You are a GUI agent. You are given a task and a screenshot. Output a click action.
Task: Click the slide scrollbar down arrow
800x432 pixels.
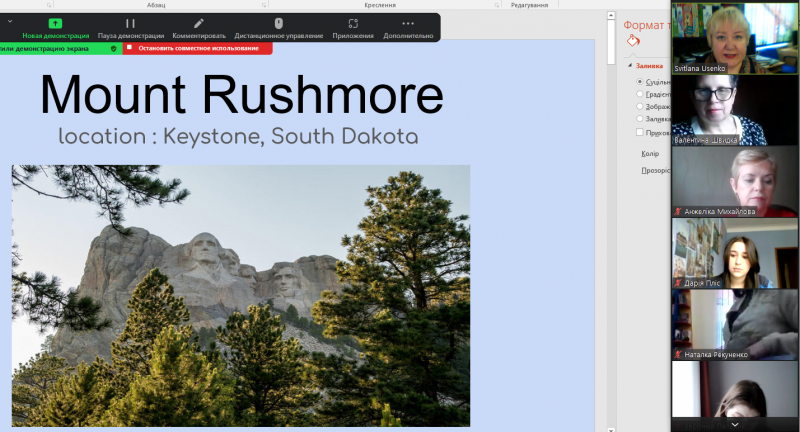coord(611,429)
